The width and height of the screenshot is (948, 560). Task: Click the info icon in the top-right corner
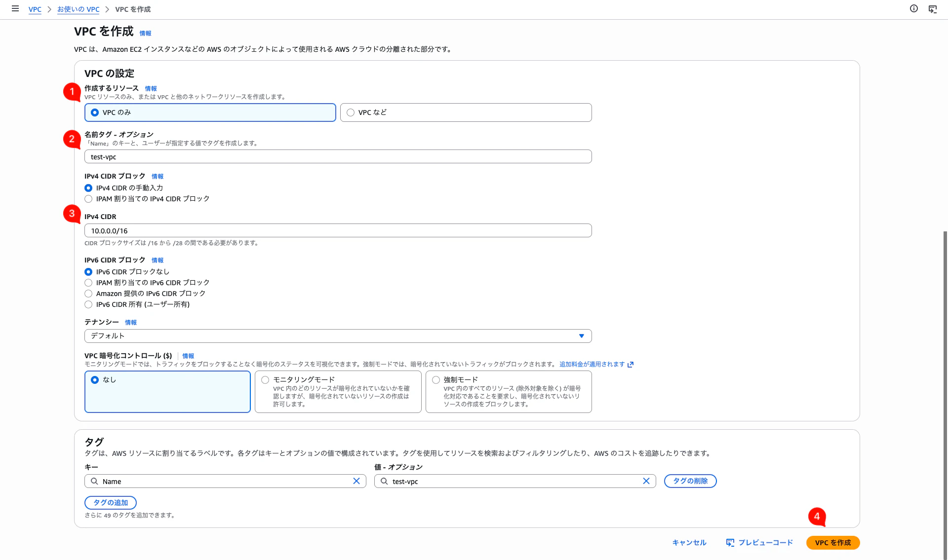[x=913, y=8]
